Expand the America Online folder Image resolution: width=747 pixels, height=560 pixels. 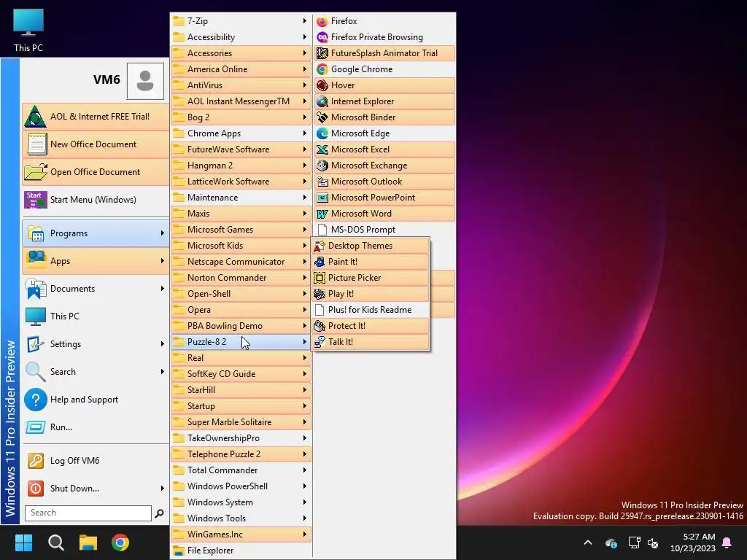pyautogui.click(x=241, y=69)
